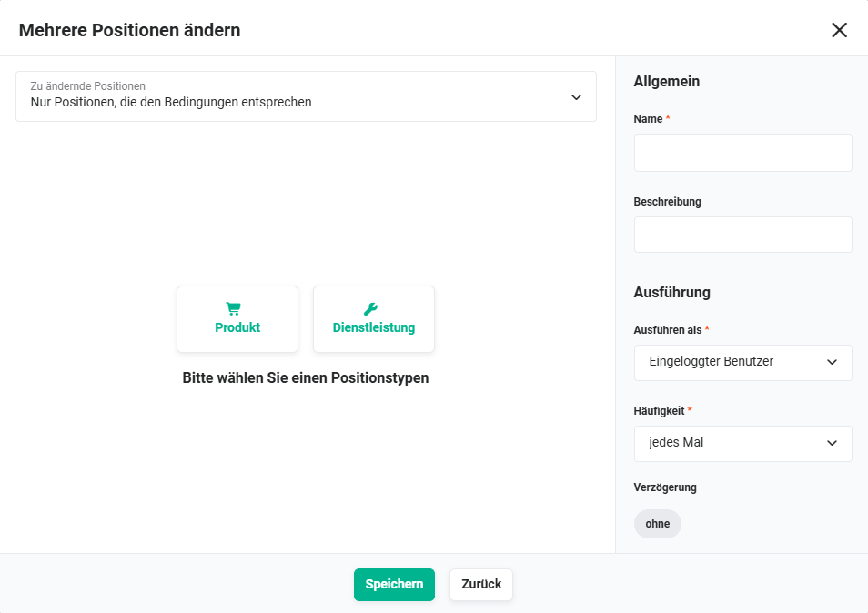This screenshot has height=613, width=868.
Task: Open the Ausführen als dropdown
Action: pyautogui.click(x=742, y=362)
